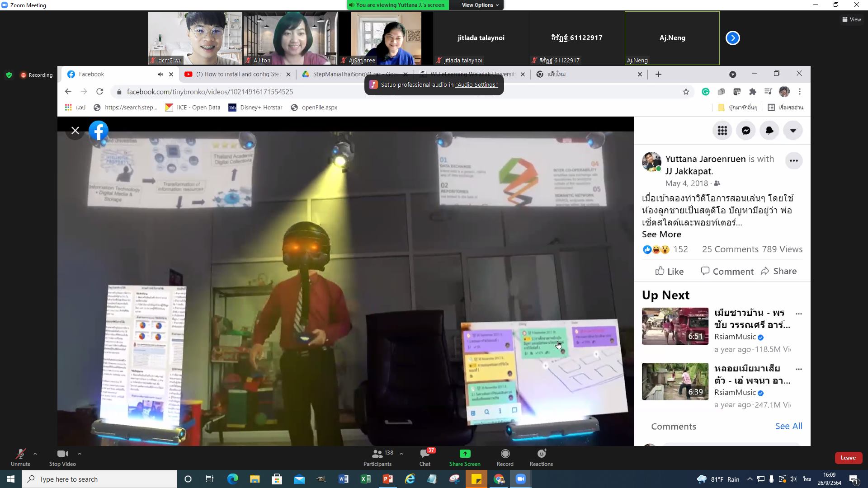
Task: Select AJ fon video thumbnail
Action: [290, 38]
